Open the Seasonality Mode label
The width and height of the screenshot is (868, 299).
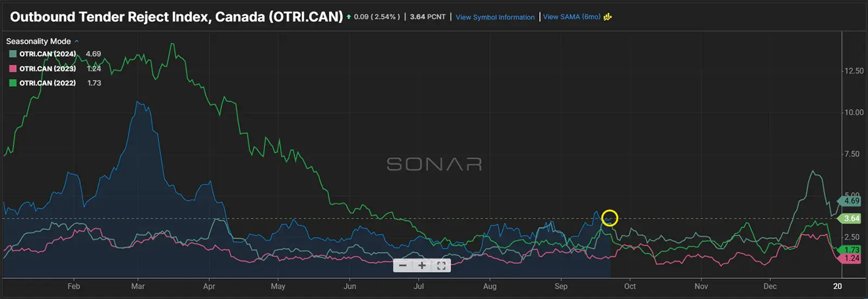pyautogui.click(x=39, y=41)
